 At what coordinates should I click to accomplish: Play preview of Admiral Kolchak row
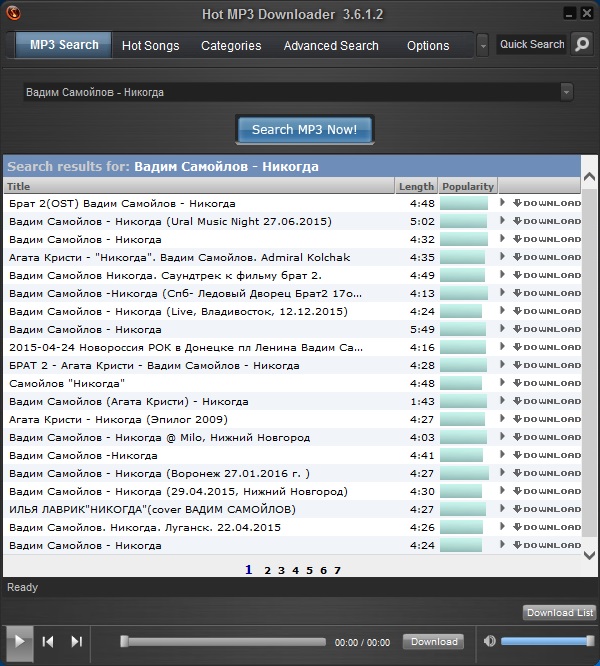click(x=502, y=257)
